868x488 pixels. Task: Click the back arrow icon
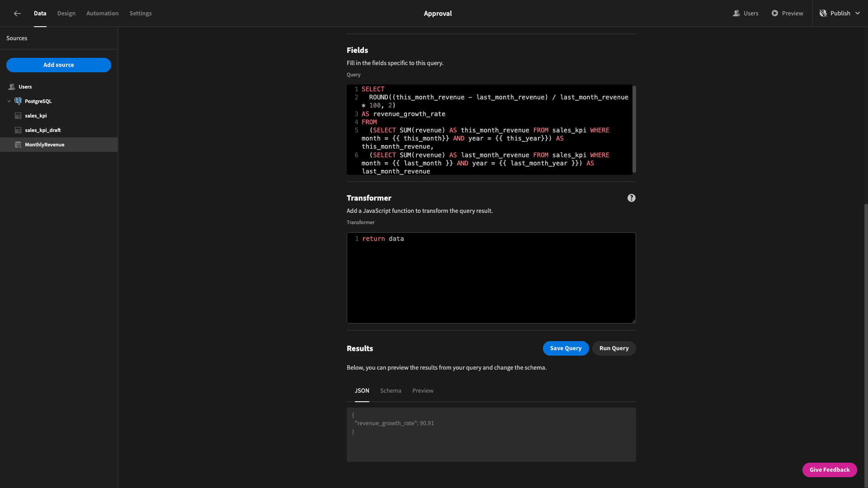coord(17,14)
